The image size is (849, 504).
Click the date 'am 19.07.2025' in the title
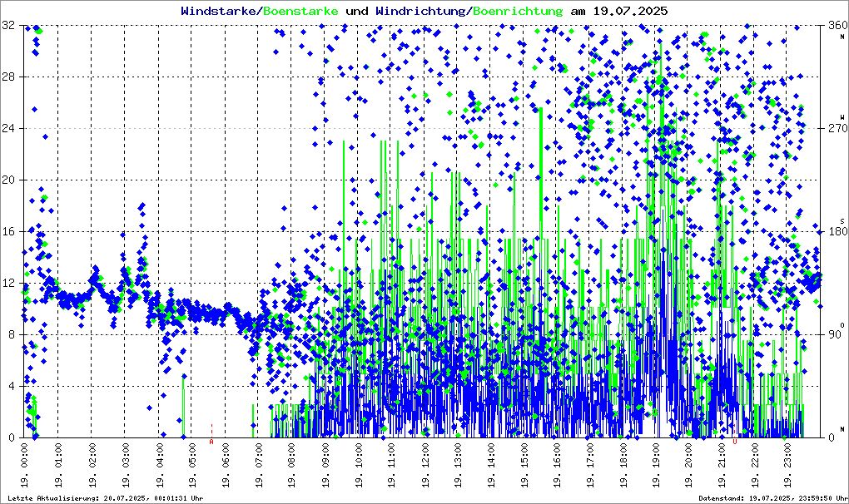click(x=619, y=11)
